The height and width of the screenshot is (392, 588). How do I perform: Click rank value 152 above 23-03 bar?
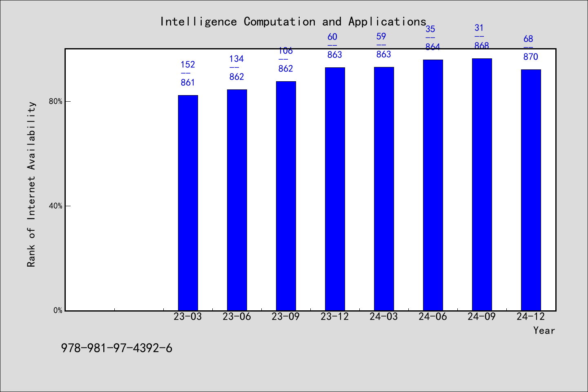click(x=188, y=65)
